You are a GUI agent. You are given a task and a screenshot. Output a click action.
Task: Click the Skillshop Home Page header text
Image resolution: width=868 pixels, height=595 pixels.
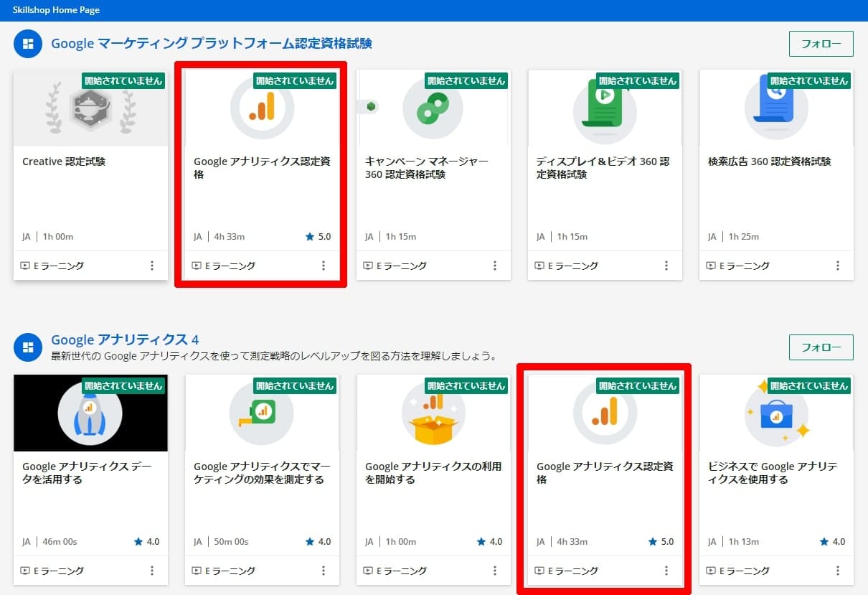tap(56, 10)
